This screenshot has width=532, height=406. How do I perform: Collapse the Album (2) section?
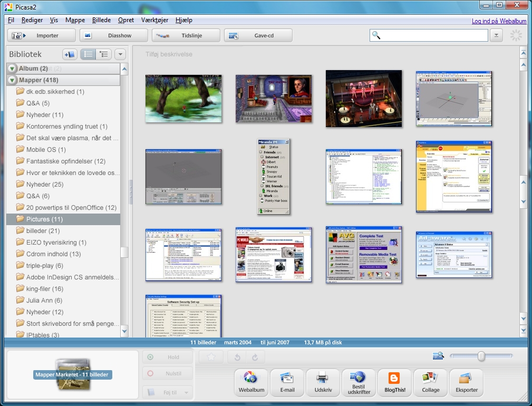coord(13,69)
